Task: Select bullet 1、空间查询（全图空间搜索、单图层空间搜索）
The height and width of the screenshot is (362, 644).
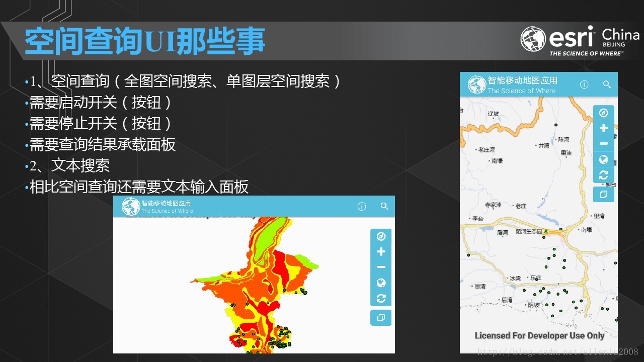Action: coord(185,81)
